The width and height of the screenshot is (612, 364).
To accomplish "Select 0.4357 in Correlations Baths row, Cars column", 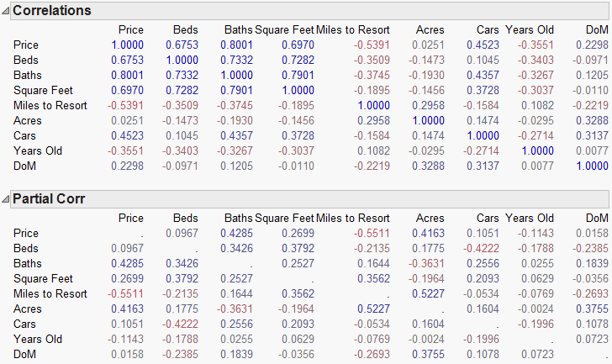I will point(483,76).
